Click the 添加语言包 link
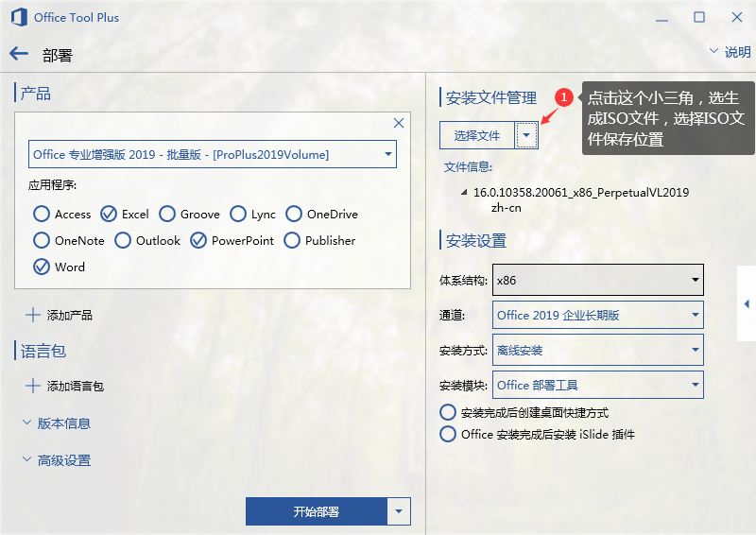Image resolution: width=756 pixels, height=535 pixels. pyautogui.click(x=76, y=387)
